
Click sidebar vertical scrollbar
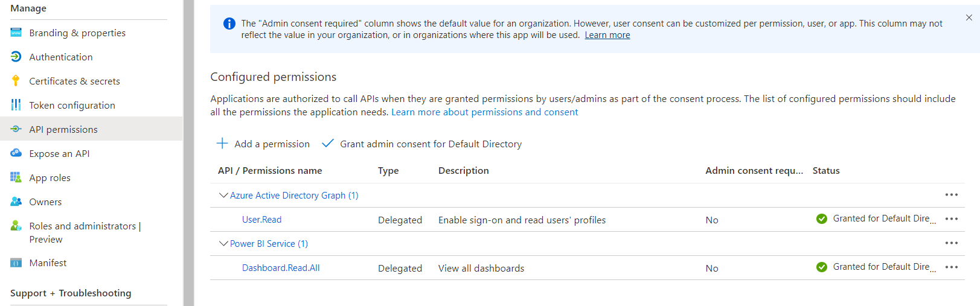tap(189, 153)
